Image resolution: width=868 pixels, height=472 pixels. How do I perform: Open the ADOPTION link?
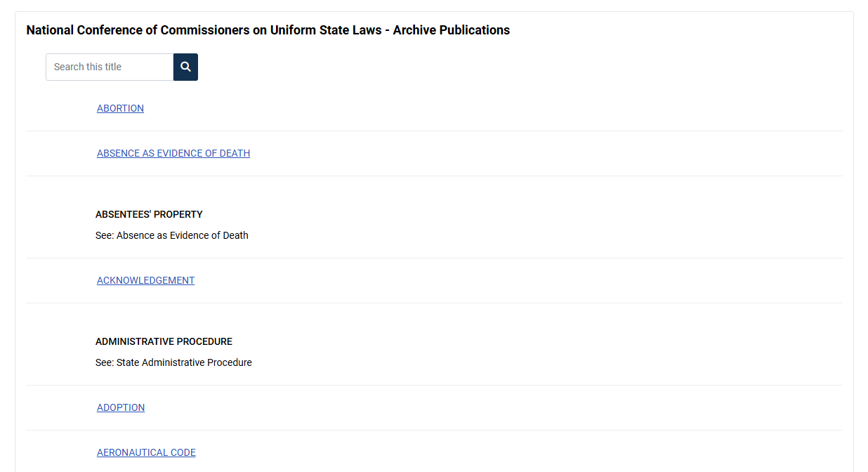(121, 407)
